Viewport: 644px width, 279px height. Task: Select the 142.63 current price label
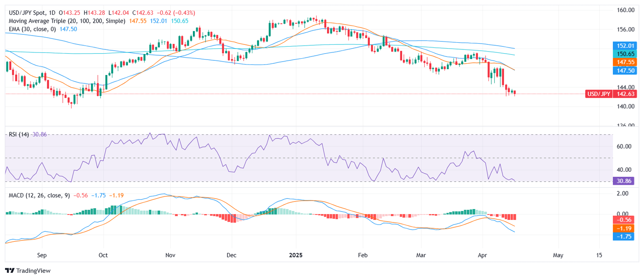(624, 94)
